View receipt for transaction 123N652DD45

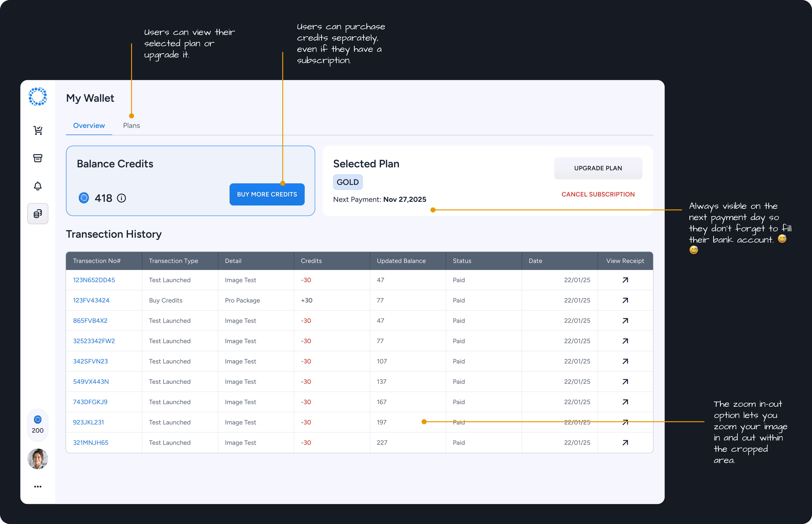coord(625,280)
